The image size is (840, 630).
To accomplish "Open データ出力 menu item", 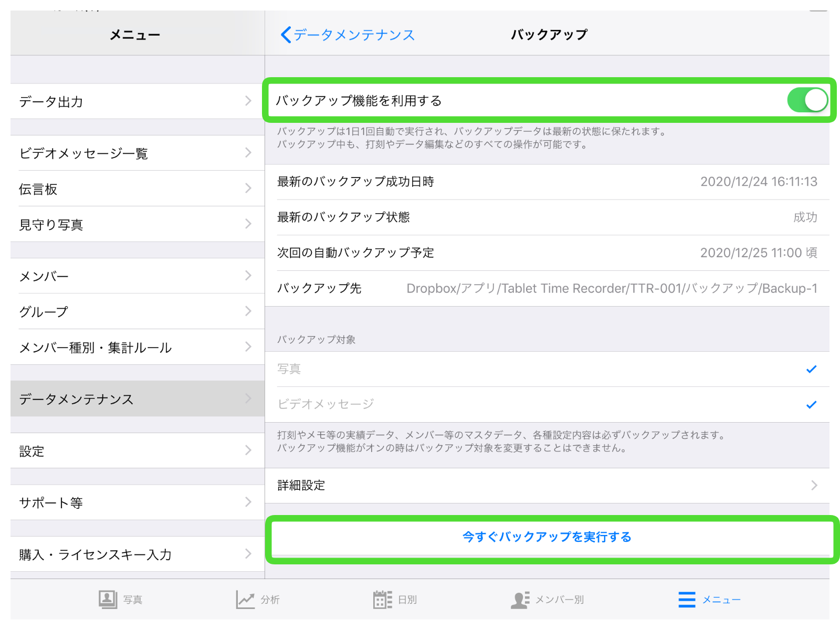I will tap(138, 101).
